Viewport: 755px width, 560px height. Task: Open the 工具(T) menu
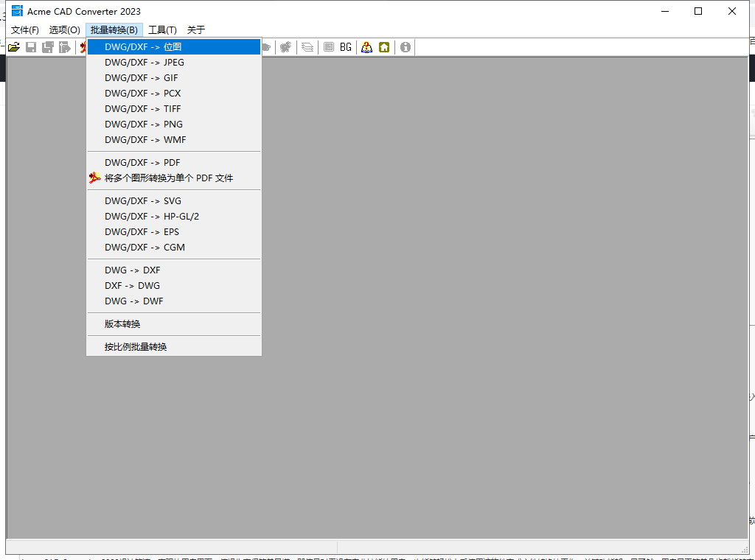pyautogui.click(x=162, y=30)
